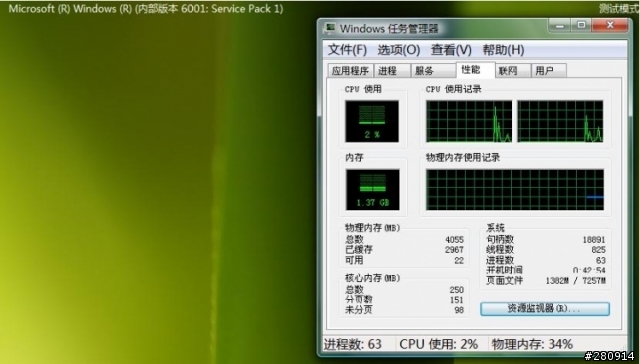
Task: Click the 物理内存(MB) group label
Action: tap(373, 228)
